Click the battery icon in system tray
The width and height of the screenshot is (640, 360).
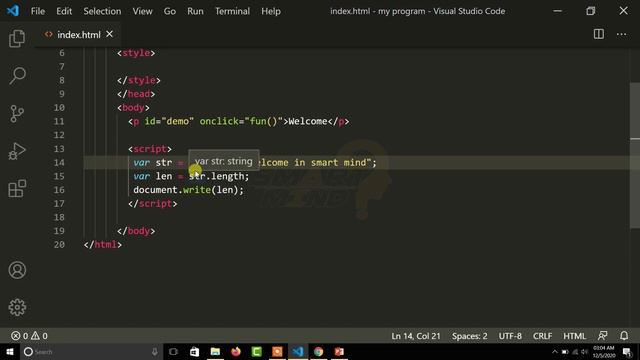click(x=565, y=351)
